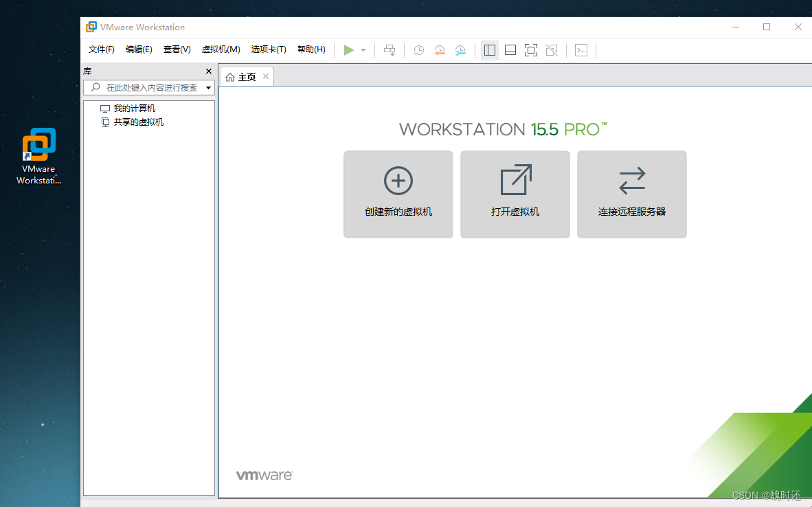Toggle the thumbnail bar view icon
The width and height of the screenshot is (812, 507).
[510, 50]
